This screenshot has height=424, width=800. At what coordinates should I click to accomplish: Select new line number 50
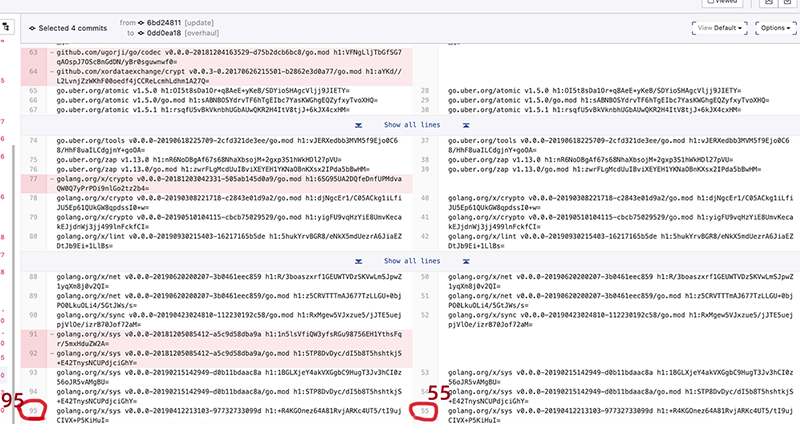[425, 277]
